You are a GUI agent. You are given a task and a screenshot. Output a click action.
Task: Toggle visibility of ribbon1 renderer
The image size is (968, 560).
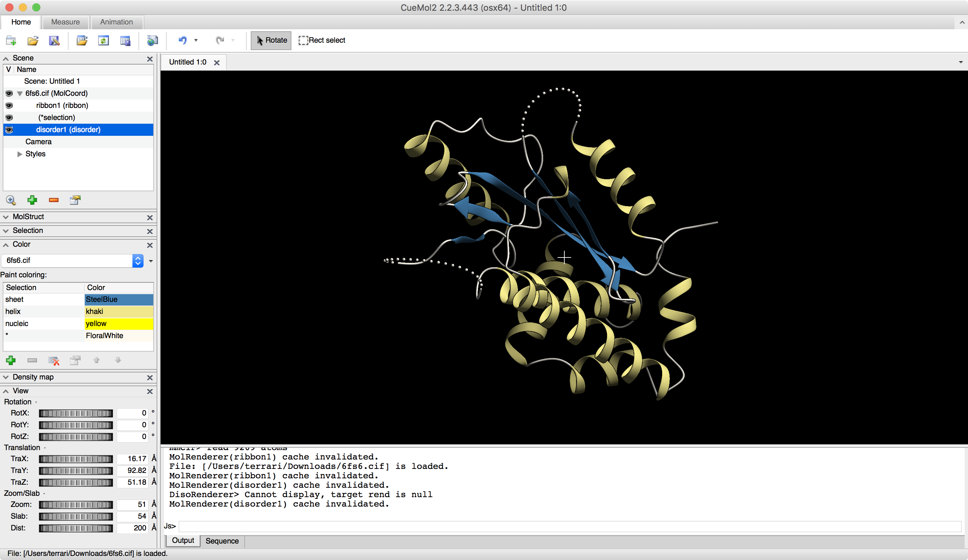pos(9,106)
